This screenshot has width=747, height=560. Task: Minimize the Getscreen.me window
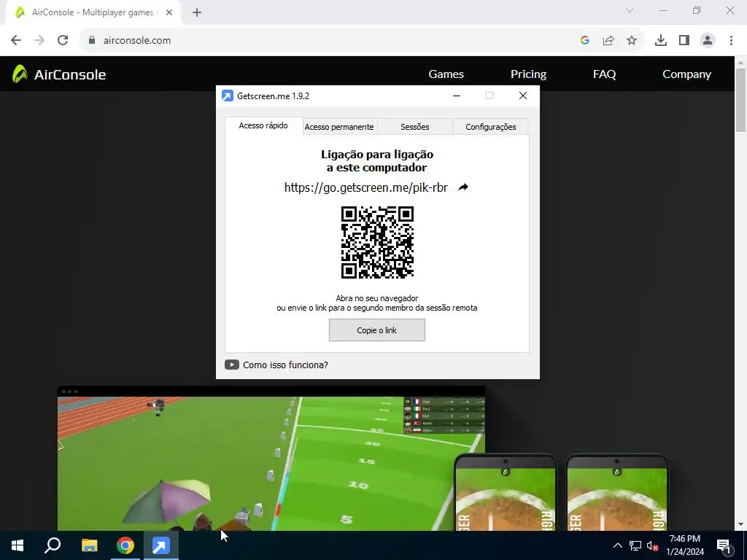[x=457, y=96]
